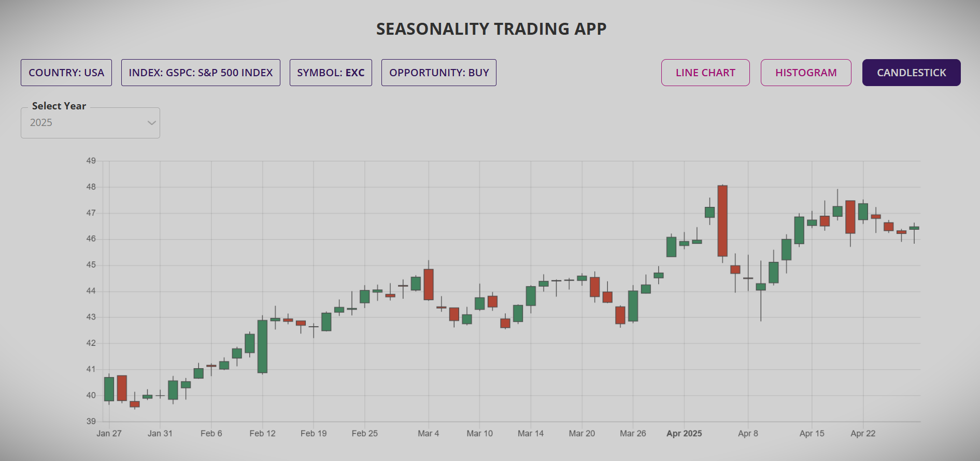Switch to the Line Chart view
The height and width of the screenshot is (461, 980).
[x=705, y=73]
